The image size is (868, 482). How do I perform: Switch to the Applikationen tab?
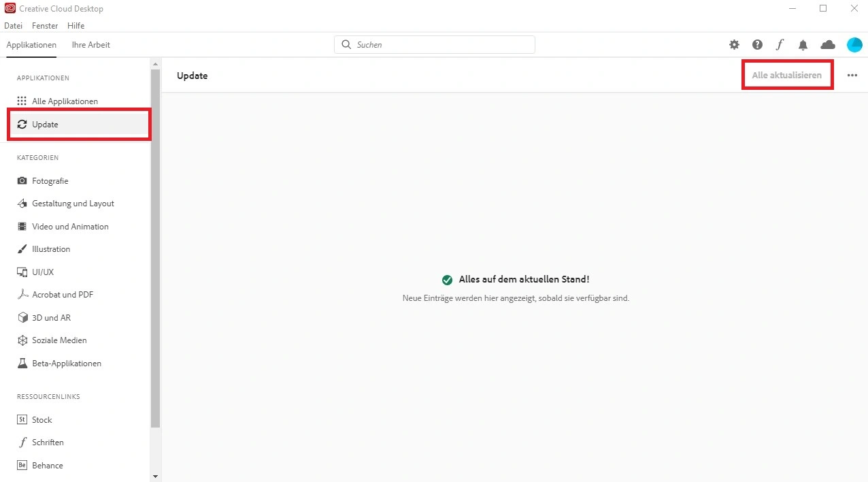click(x=31, y=45)
